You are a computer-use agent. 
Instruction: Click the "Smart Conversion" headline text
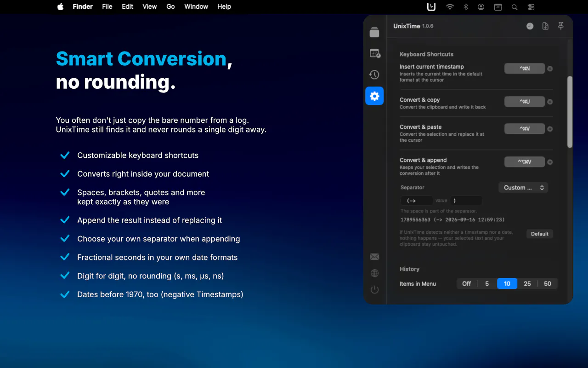pyautogui.click(x=141, y=59)
